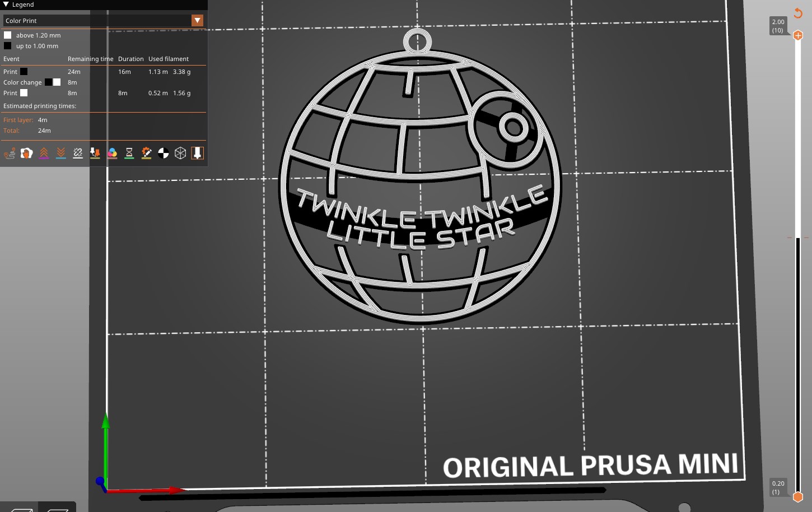
Task: Toggle color changes visibility icon
Action: point(112,153)
